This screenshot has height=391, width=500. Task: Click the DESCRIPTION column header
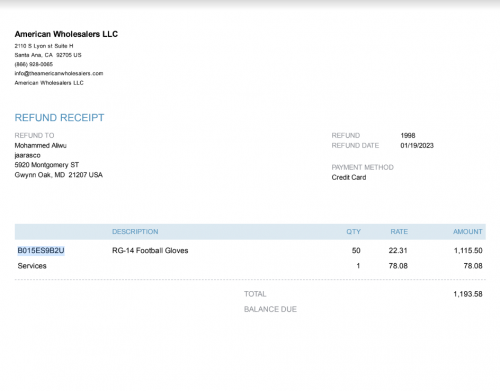point(135,232)
